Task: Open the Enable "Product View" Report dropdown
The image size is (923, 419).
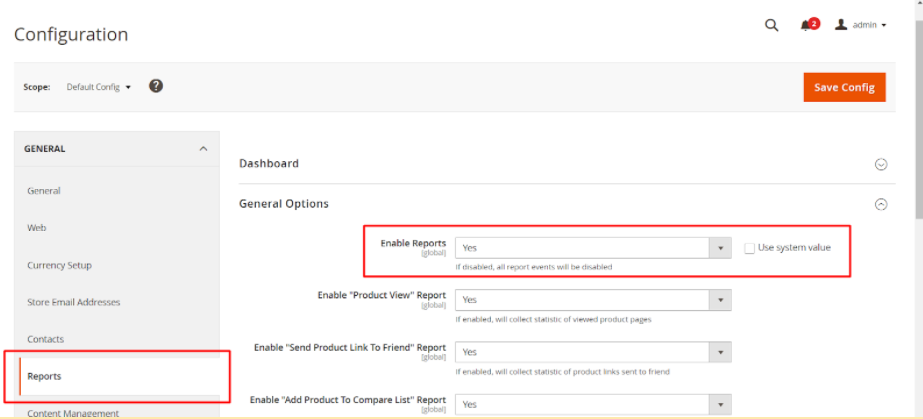Action: click(x=593, y=300)
